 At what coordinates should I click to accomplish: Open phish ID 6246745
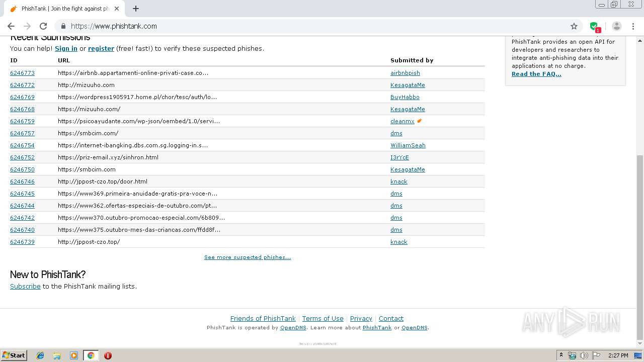click(22, 194)
